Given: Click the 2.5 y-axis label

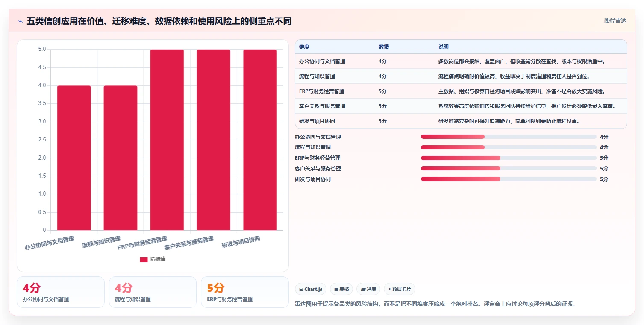Looking at the screenshot, I should coord(42,140).
